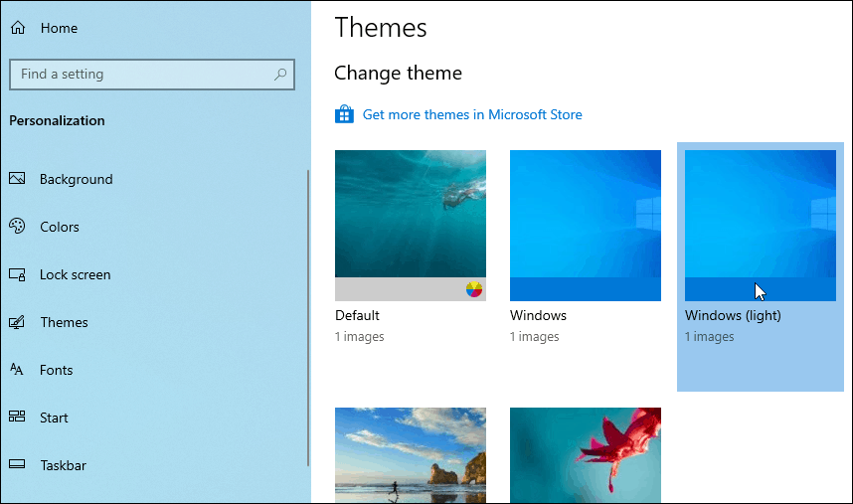
Task: Click the "Default" theme name
Action: pos(357,315)
